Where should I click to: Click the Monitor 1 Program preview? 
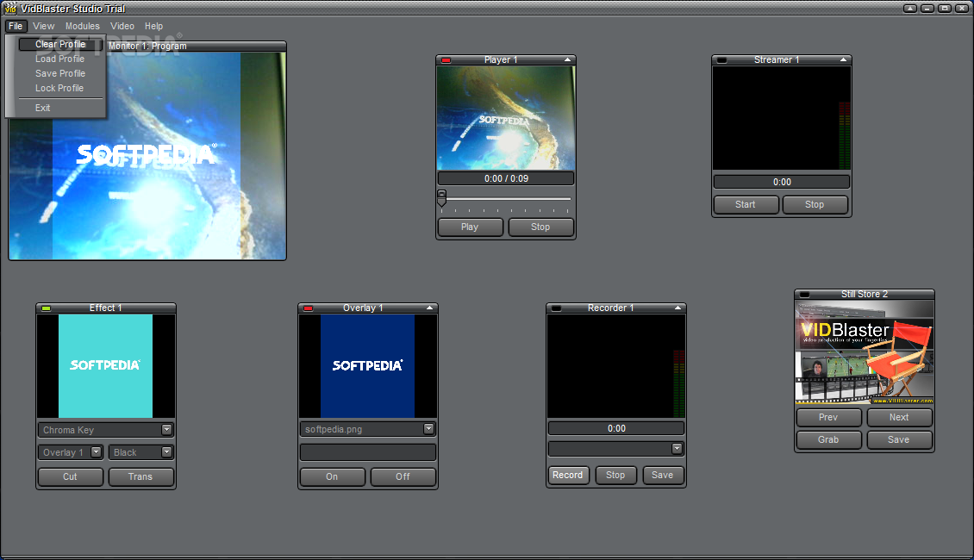coord(147,155)
